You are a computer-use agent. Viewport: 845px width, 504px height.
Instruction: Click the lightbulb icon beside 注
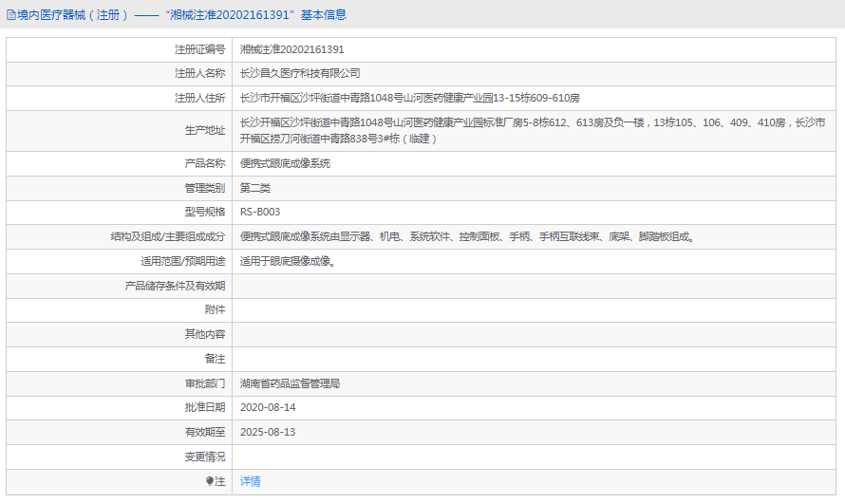pos(210,481)
